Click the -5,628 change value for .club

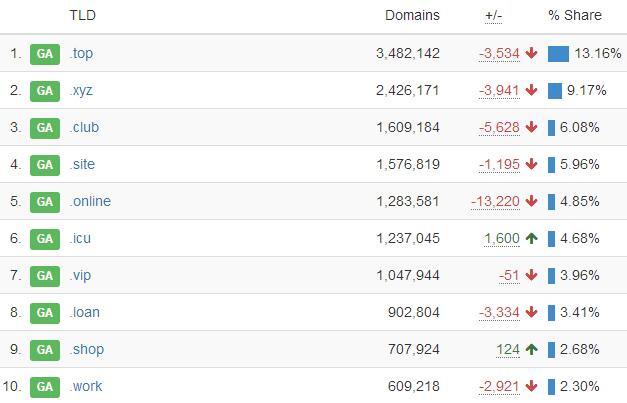pyautogui.click(x=499, y=128)
